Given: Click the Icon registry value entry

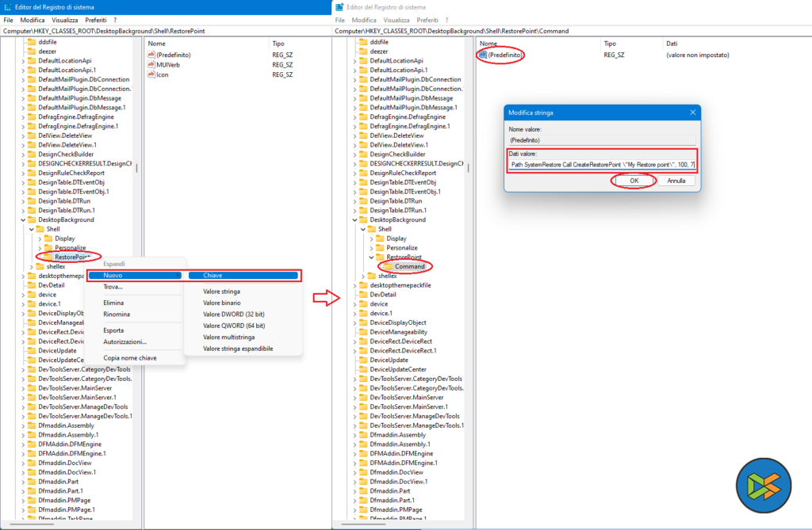Looking at the screenshot, I should [x=162, y=74].
